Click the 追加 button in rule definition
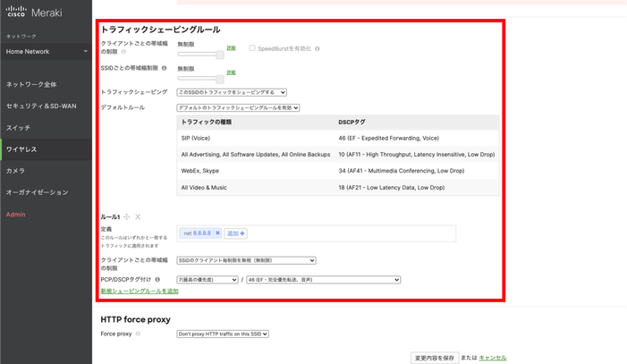627x364 pixels. coord(235,233)
